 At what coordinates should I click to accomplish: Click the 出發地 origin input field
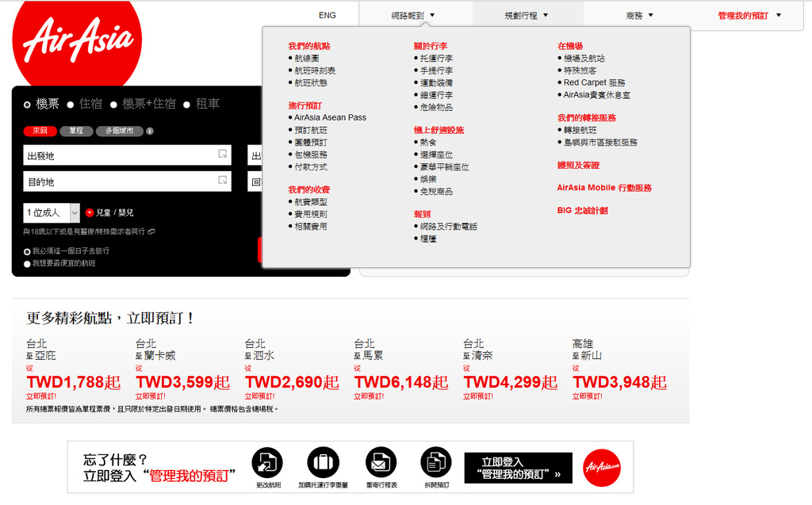click(x=128, y=155)
